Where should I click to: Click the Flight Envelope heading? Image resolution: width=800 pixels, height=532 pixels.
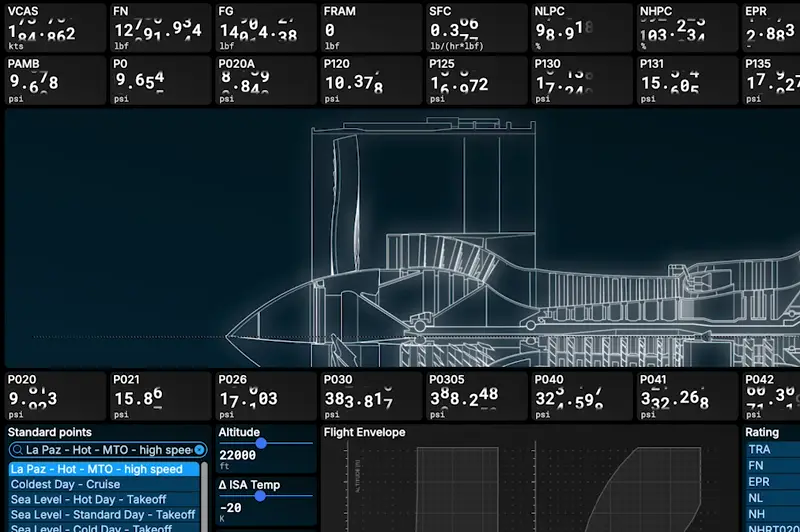click(364, 433)
